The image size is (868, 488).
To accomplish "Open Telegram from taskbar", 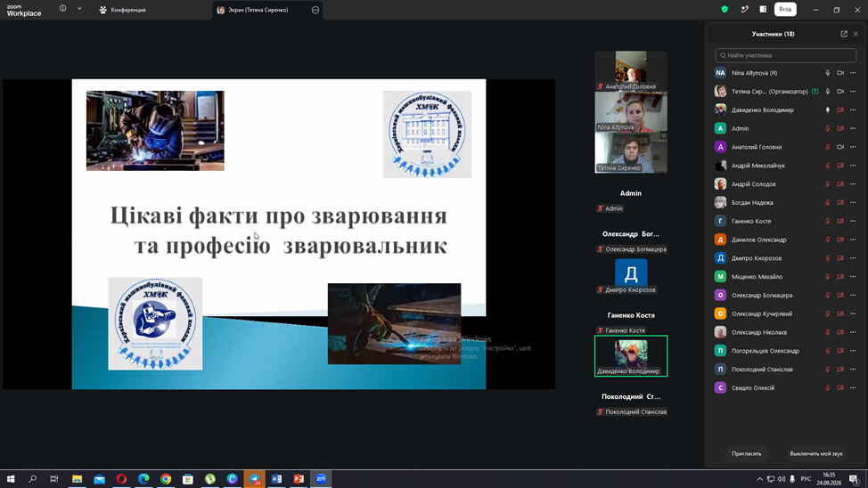I will click(254, 479).
